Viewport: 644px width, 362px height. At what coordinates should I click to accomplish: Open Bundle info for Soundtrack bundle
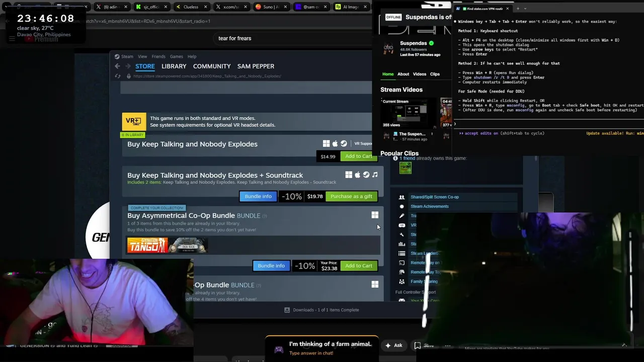tap(258, 197)
